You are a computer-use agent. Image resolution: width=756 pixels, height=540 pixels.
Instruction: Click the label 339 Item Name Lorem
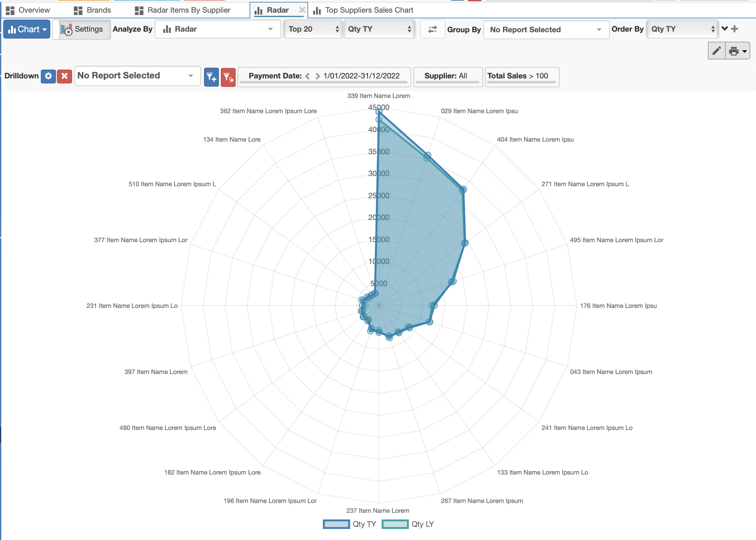379,96
